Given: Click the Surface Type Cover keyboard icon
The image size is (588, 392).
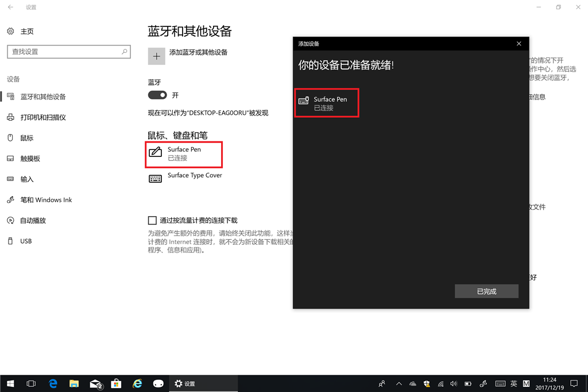Looking at the screenshot, I should [x=154, y=178].
